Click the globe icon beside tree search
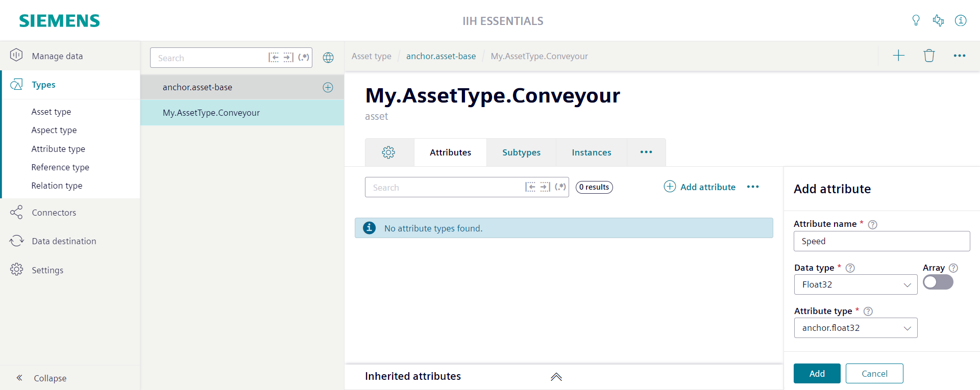980x390 pixels. tap(328, 58)
